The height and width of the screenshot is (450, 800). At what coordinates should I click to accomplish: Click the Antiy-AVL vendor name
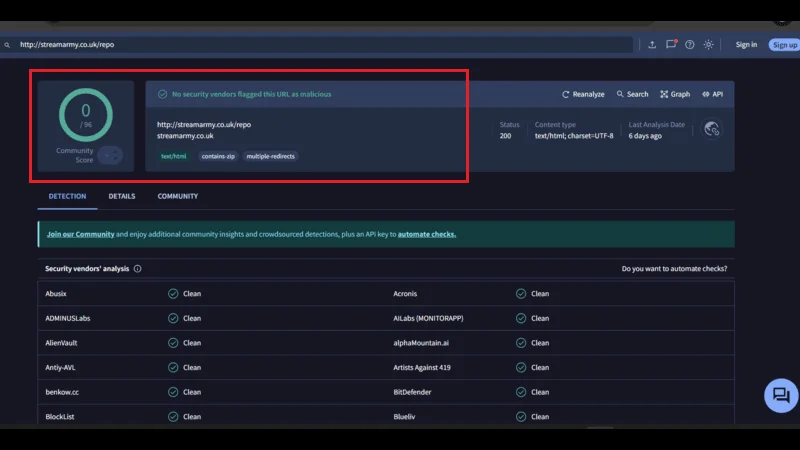tap(60, 368)
